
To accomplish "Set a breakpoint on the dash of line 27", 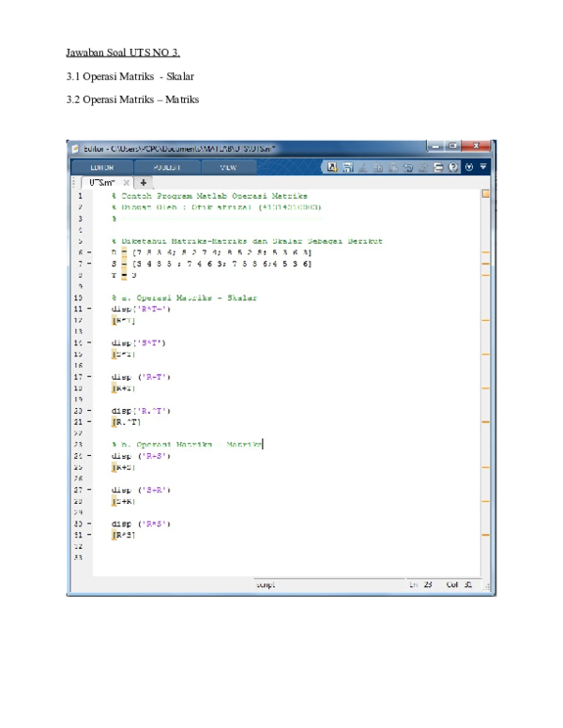I will click(89, 490).
